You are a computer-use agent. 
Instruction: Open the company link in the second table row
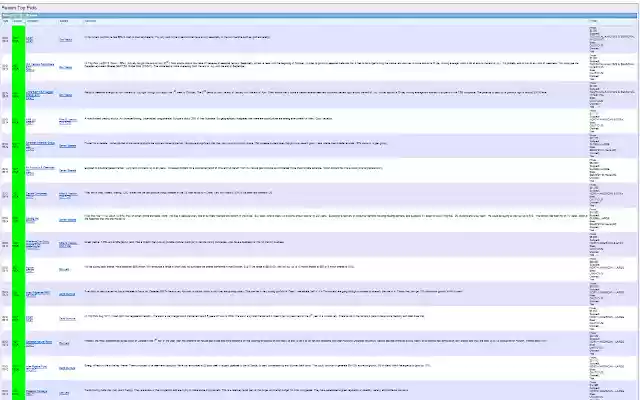pos(40,67)
